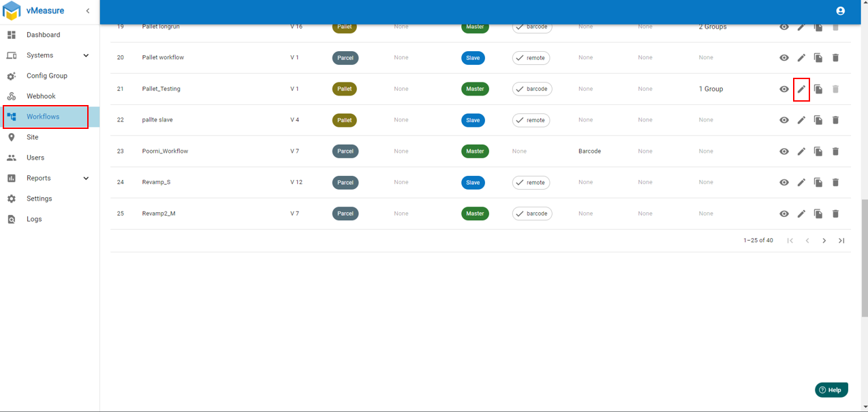This screenshot has width=868, height=412.
Task: View the Revamp2_M workflow
Action: (784, 214)
